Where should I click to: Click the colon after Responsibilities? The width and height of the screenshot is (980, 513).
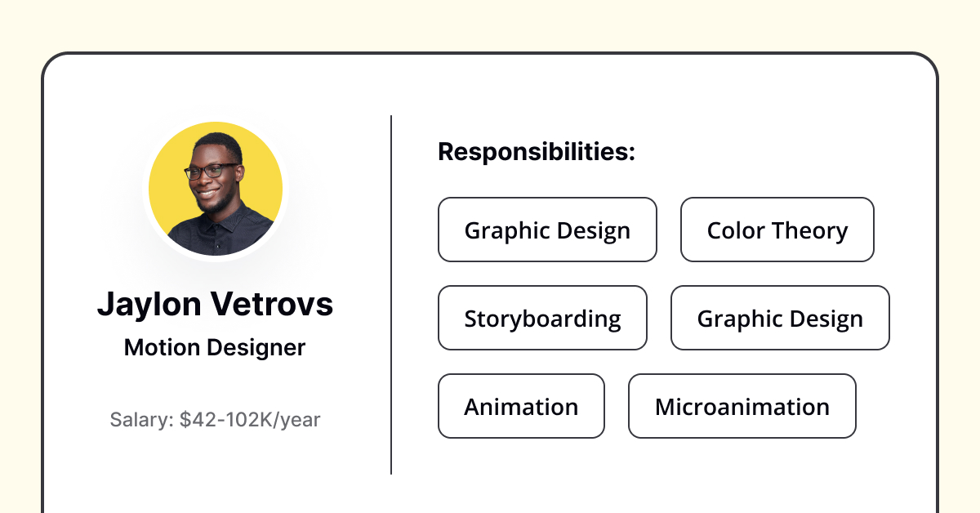[x=631, y=154]
